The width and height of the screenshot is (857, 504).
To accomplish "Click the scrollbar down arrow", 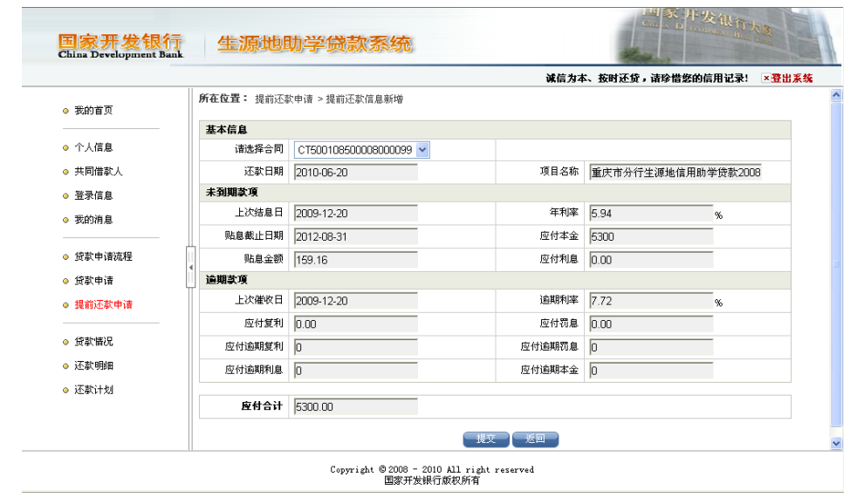I will (836, 443).
